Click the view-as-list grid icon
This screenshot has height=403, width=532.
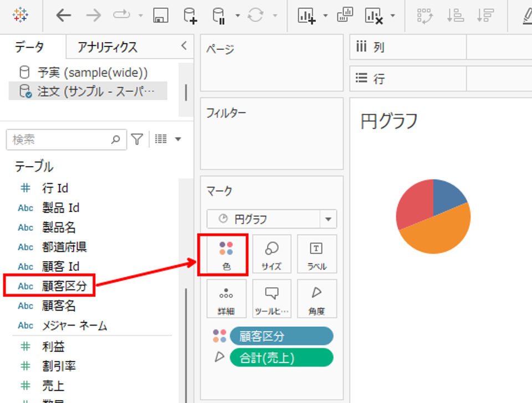point(161,139)
